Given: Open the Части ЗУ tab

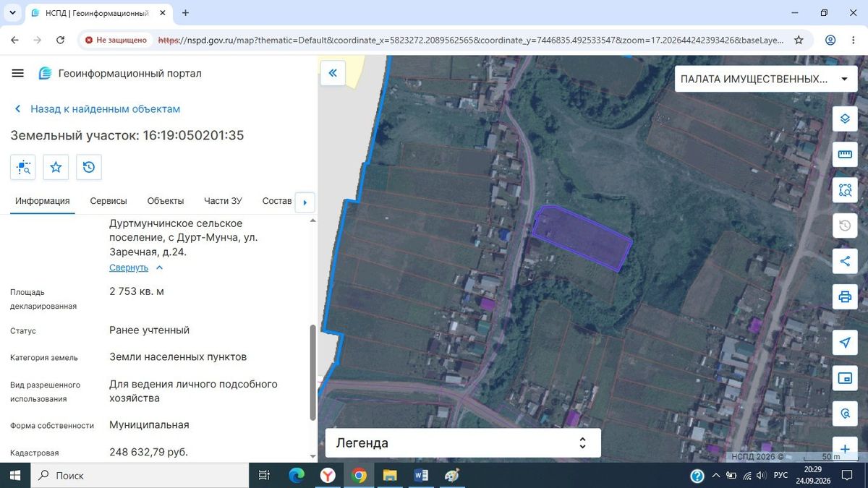Looking at the screenshot, I should tap(223, 201).
